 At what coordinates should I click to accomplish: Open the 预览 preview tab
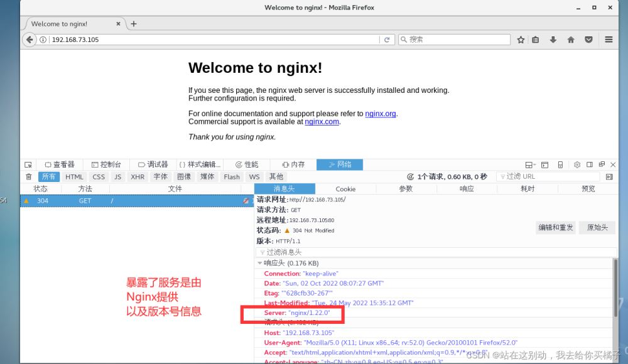tap(588, 189)
